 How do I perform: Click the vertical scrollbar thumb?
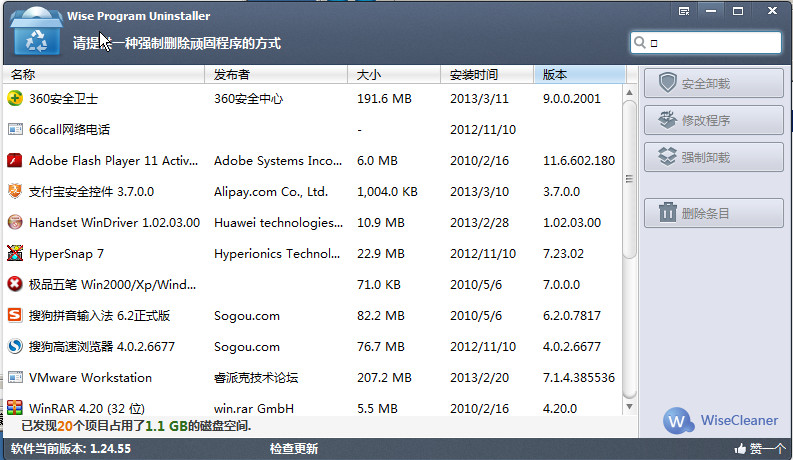629,179
